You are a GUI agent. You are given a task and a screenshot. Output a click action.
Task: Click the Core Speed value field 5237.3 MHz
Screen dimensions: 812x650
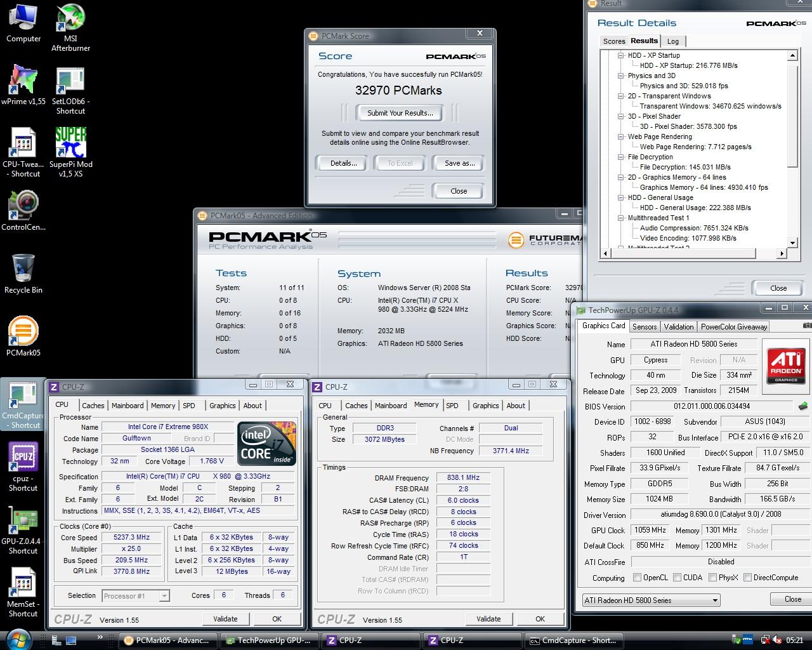pos(132,537)
